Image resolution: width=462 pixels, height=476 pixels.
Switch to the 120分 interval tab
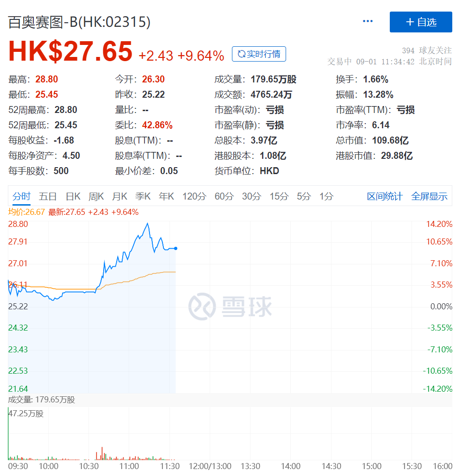click(x=194, y=196)
